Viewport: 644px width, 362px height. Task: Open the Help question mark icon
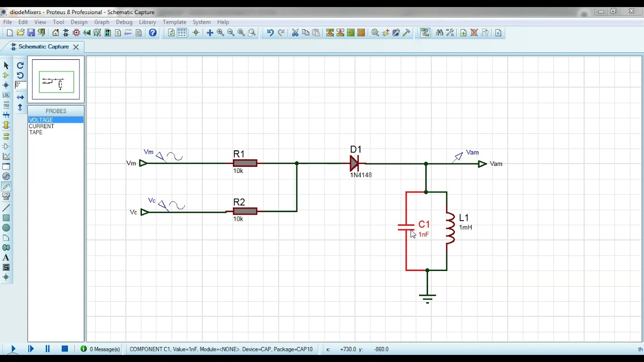pyautogui.click(x=153, y=33)
